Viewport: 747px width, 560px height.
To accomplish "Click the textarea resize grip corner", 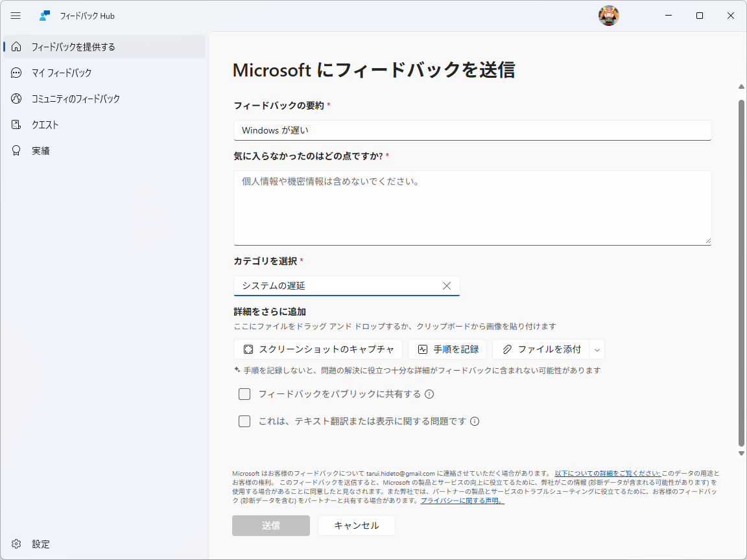I will click(708, 241).
